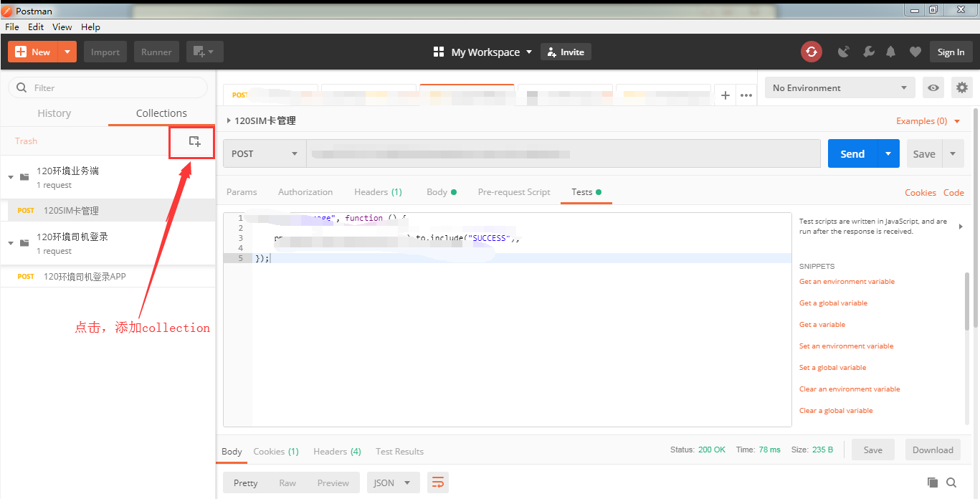Screen dimensions: 980x499
Task: Open the response Headers (4) tab
Action: tap(337, 452)
